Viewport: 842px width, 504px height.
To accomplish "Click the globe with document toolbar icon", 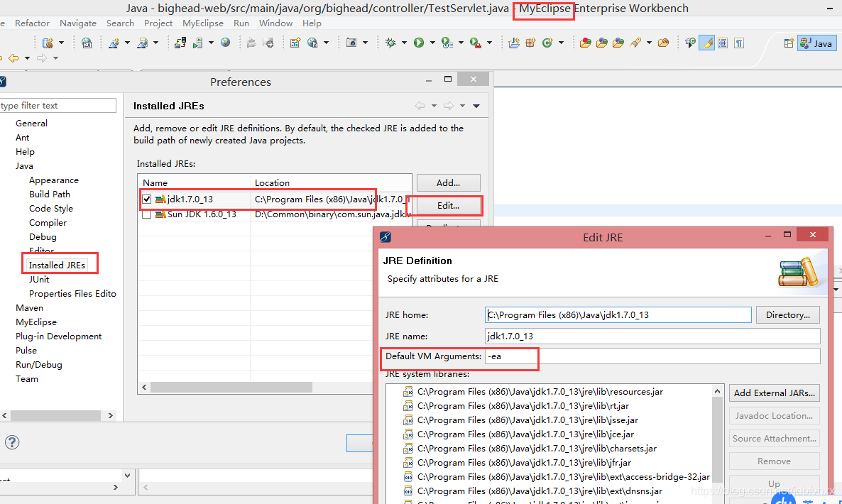I will pyautogui.click(x=312, y=43).
